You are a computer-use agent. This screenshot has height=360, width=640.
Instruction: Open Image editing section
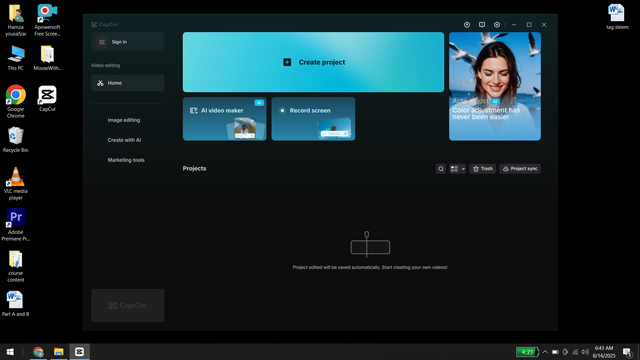coord(124,120)
